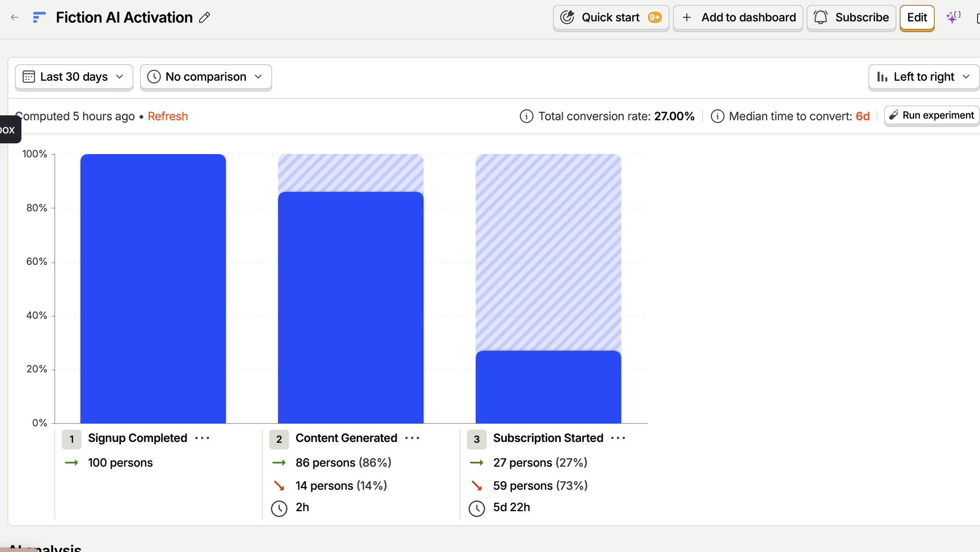Click info icon beside Median time to convert
This screenshot has height=552, width=980.
click(717, 116)
